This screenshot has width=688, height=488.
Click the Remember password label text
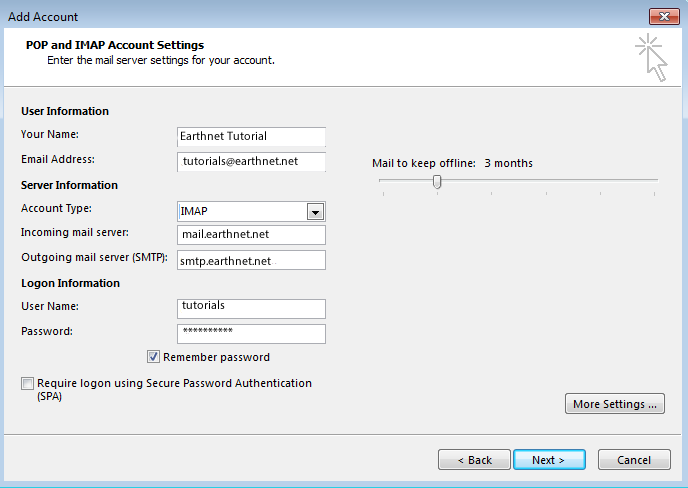(x=216, y=357)
